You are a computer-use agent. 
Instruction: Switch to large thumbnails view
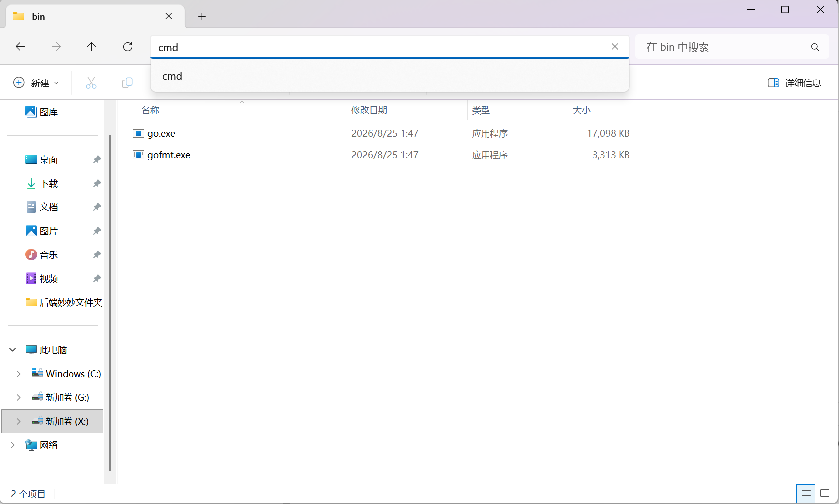(825, 494)
